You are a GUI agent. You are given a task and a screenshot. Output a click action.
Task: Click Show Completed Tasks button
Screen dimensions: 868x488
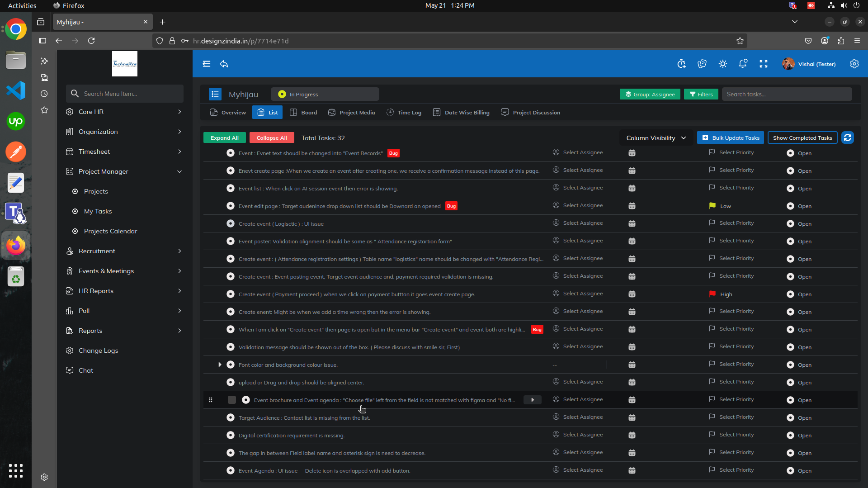point(802,138)
